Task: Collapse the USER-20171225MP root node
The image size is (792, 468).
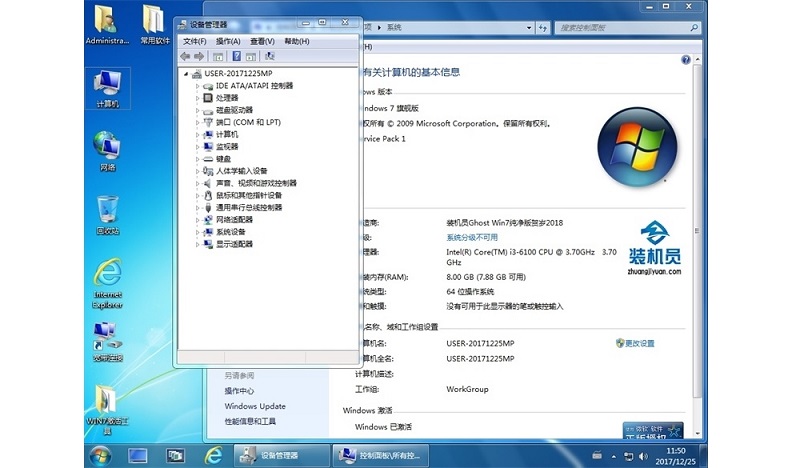Action: tap(186, 74)
